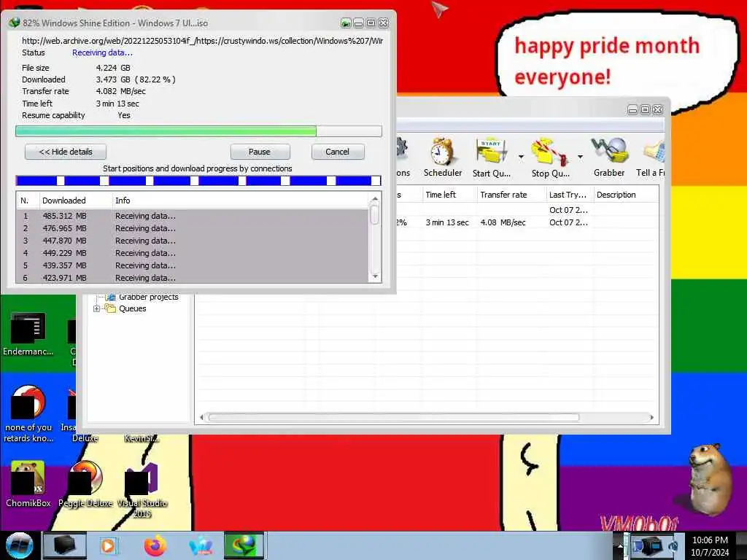
Task: Open the Grabber tool in IDM
Action: [609, 157]
